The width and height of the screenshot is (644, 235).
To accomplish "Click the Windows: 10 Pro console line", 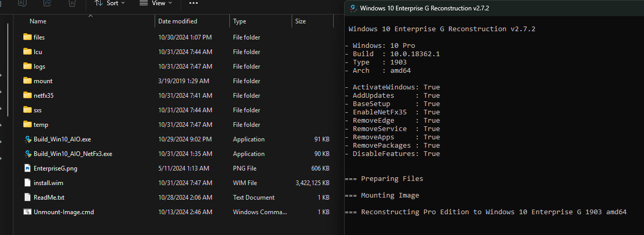I will click(x=380, y=46).
